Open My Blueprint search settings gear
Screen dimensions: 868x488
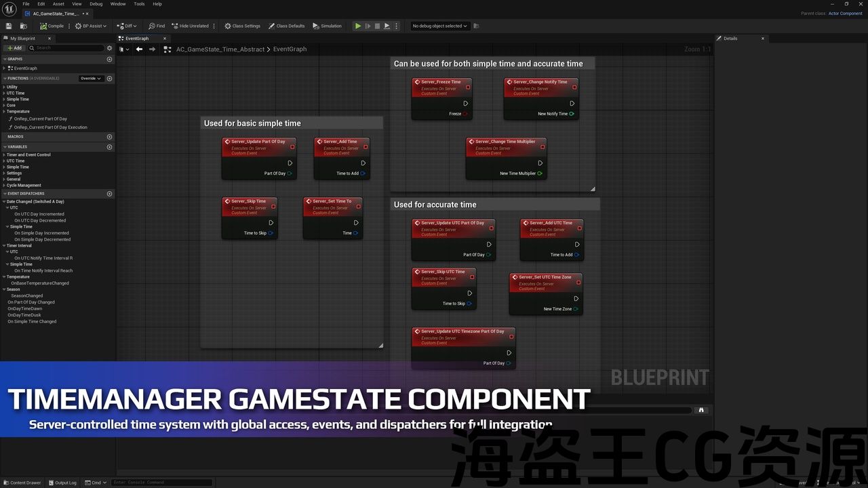[110, 48]
